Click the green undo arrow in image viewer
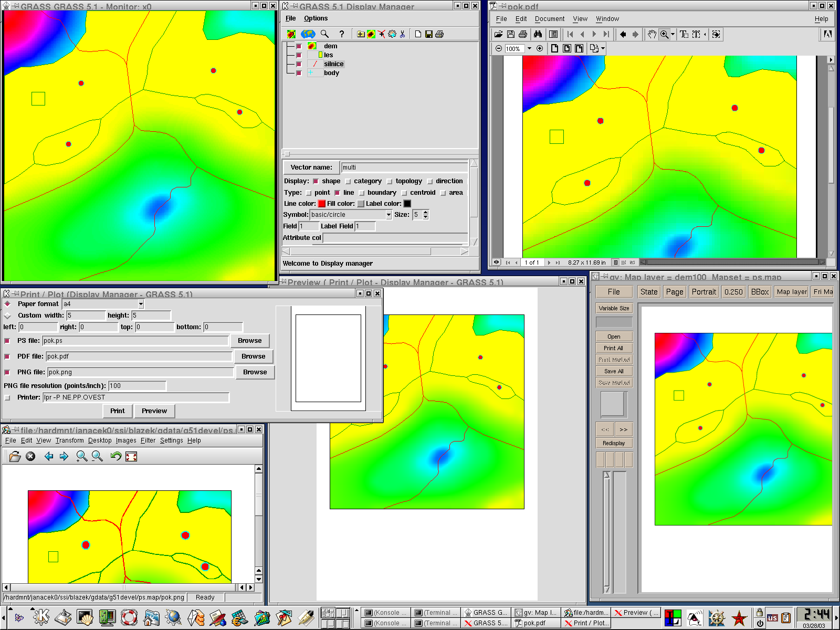The height and width of the screenshot is (630, 840). pyautogui.click(x=115, y=457)
